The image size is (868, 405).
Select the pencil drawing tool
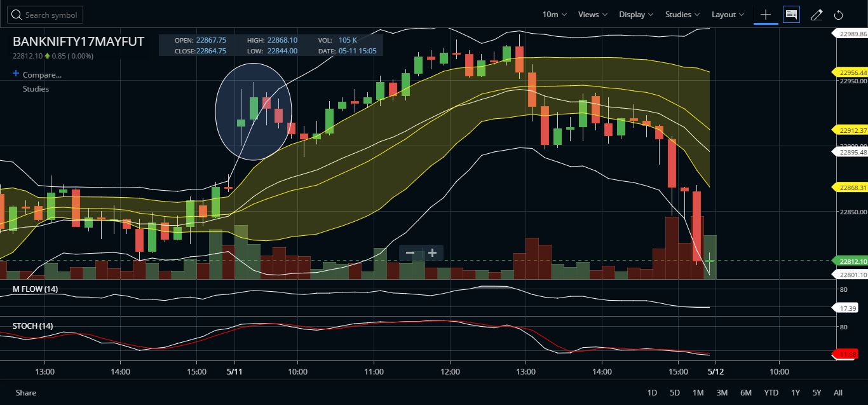[817, 15]
